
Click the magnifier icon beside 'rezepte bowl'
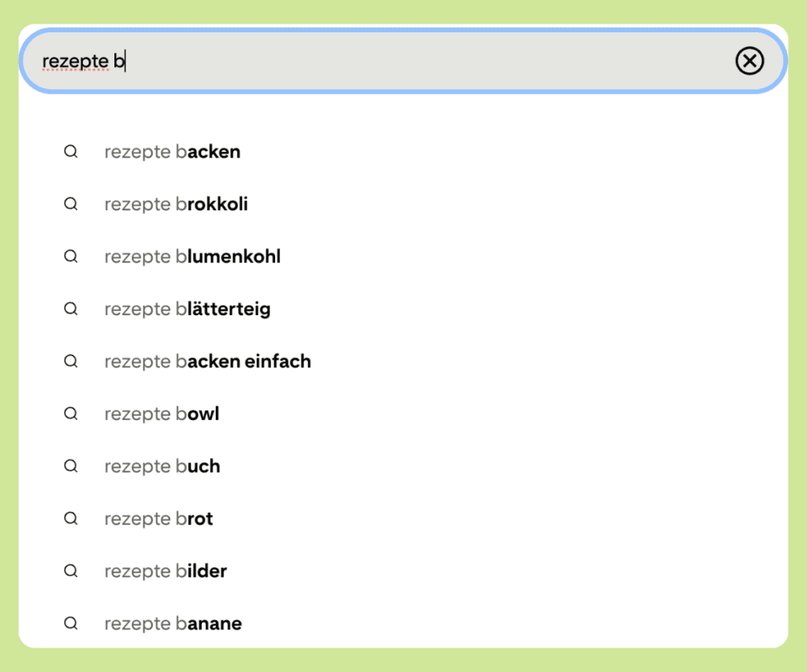coord(71,414)
